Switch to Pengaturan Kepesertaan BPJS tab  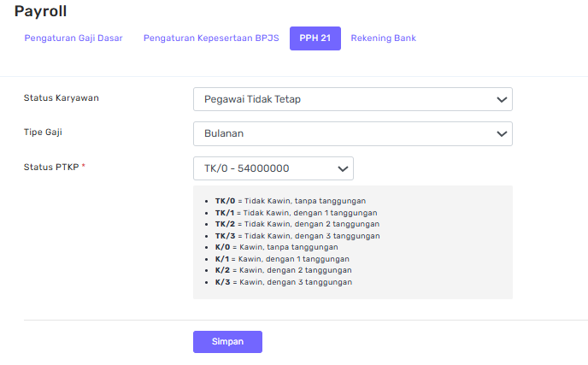[x=211, y=38]
